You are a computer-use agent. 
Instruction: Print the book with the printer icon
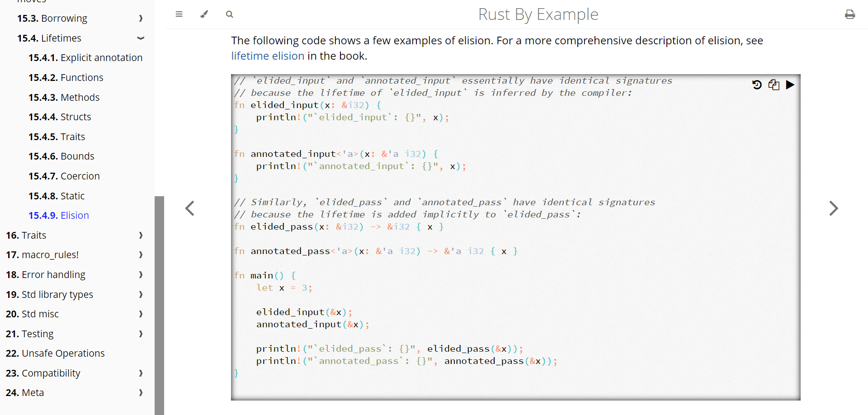coord(850,14)
